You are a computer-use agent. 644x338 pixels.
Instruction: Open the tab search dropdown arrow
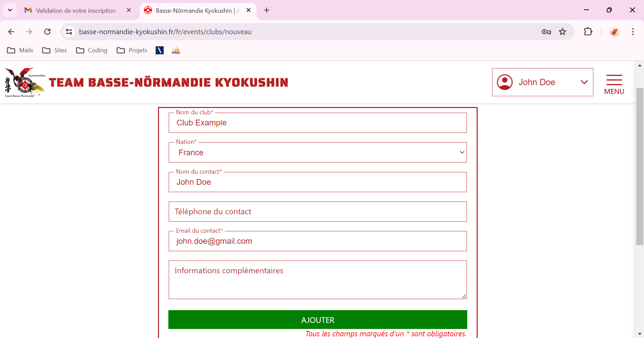[x=10, y=10]
